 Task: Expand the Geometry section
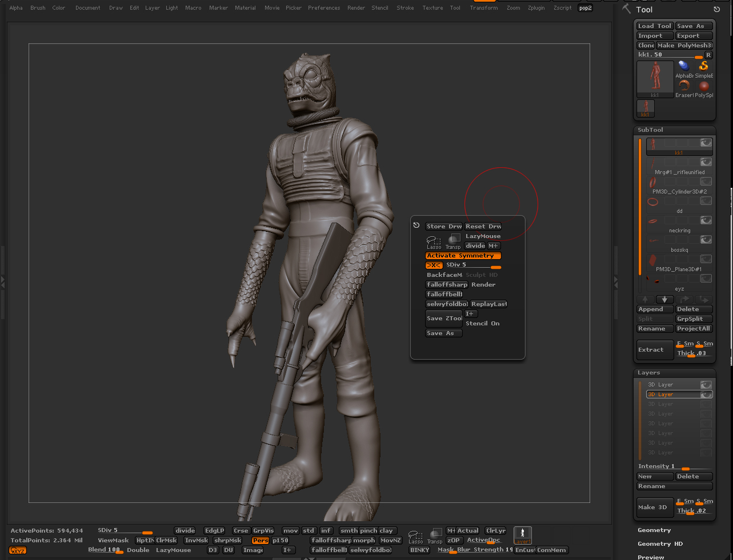[654, 530]
